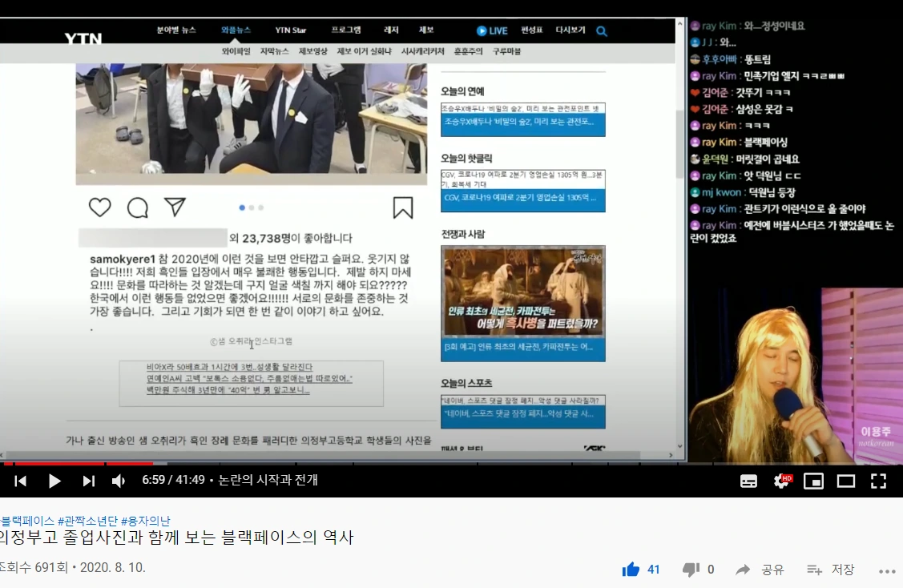
Task: Select 자막뉴스 submenu tab
Action: coord(274,51)
